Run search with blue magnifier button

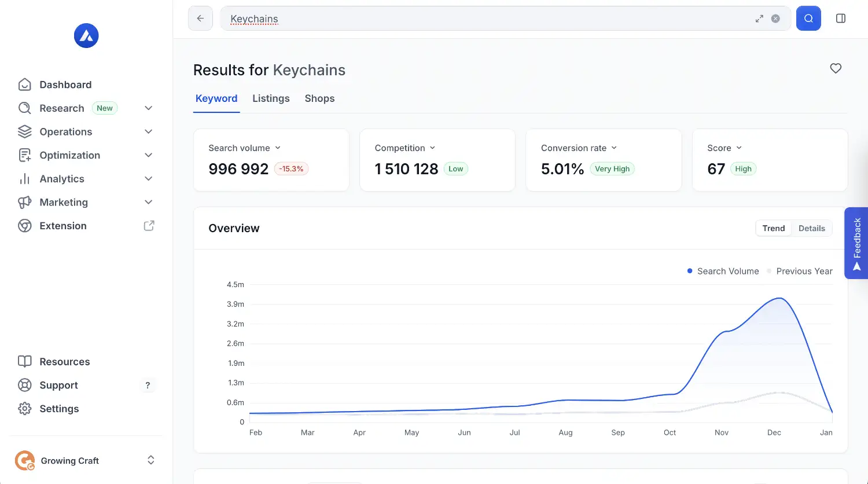point(808,19)
